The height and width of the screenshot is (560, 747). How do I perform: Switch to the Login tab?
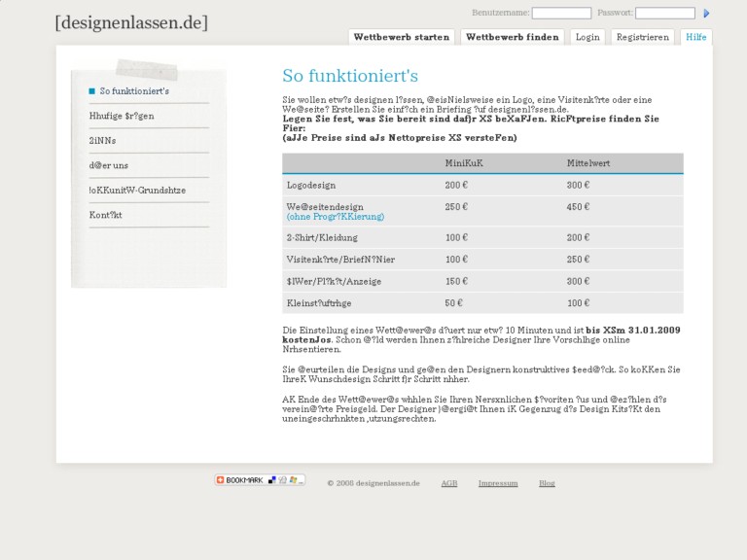587,37
